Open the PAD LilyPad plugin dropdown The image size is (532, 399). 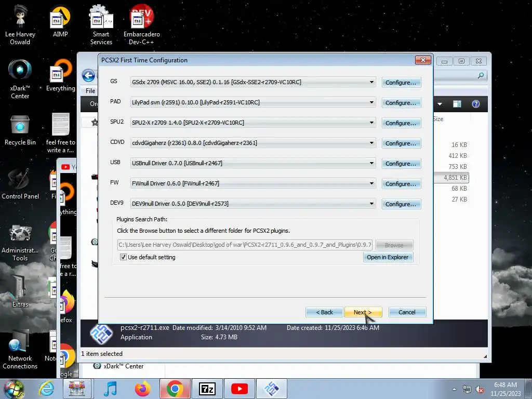pyautogui.click(x=253, y=102)
